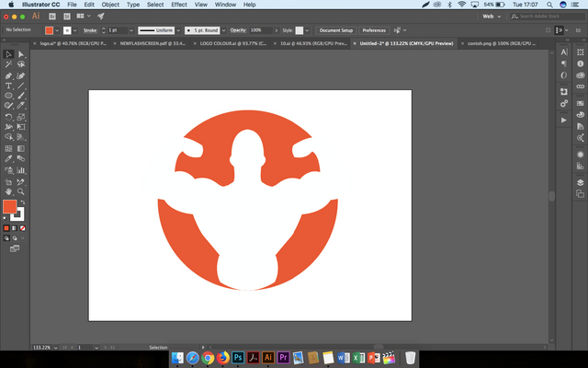Open the Creative Cloud Libraries panel icon
The height and width of the screenshot is (368, 588).
pos(580,75)
